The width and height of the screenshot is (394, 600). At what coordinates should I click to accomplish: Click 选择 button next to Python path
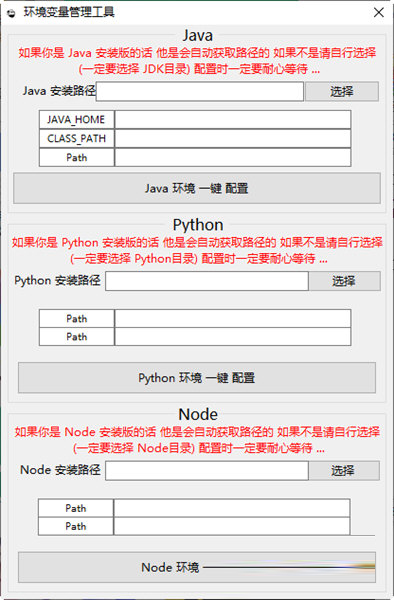click(x=345, y=281)
